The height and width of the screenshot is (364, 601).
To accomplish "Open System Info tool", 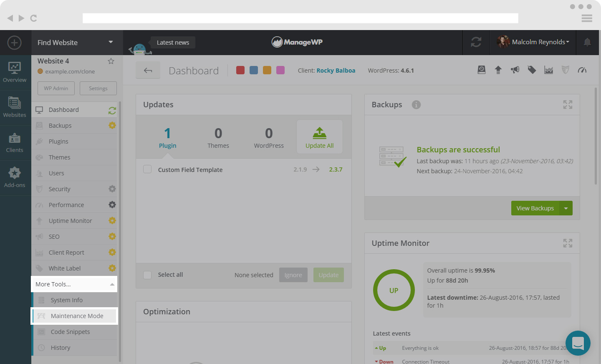I will click(x=75, y=300).
